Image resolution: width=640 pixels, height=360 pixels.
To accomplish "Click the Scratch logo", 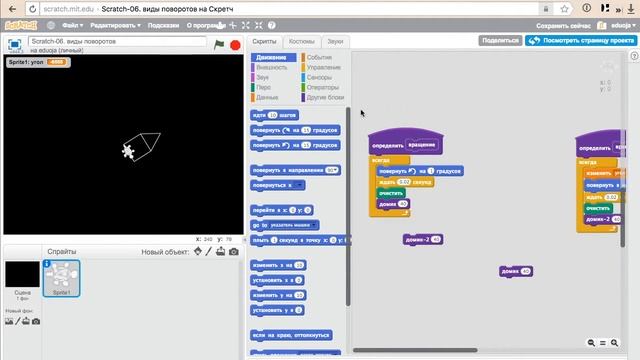I will [x=21, y=25].
